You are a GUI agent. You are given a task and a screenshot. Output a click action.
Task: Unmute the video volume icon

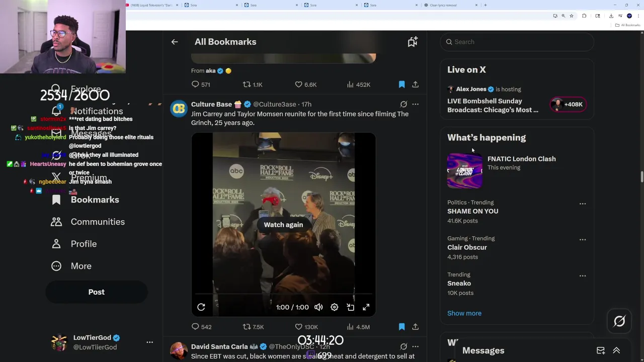318,307
